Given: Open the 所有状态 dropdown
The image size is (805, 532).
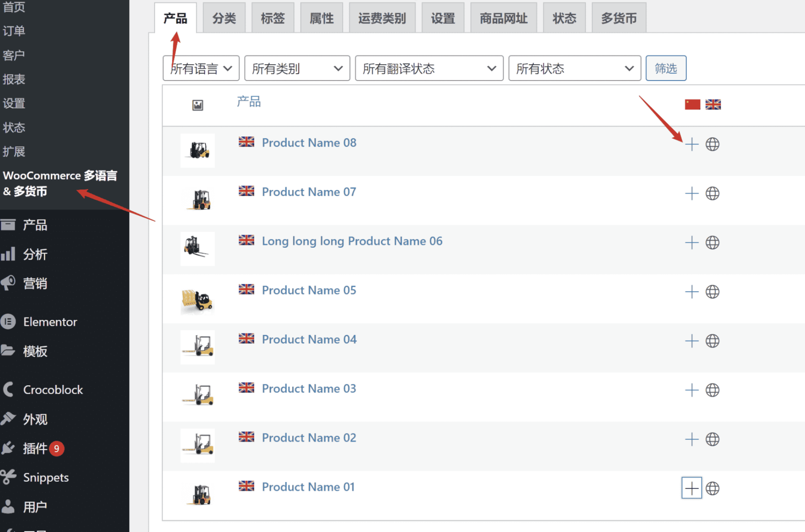Looking at the screenshot, I should point(574,68).
